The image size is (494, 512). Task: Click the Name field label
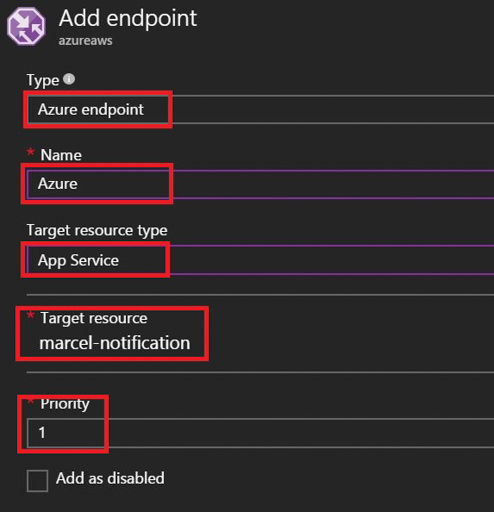[x=61, y=155]
